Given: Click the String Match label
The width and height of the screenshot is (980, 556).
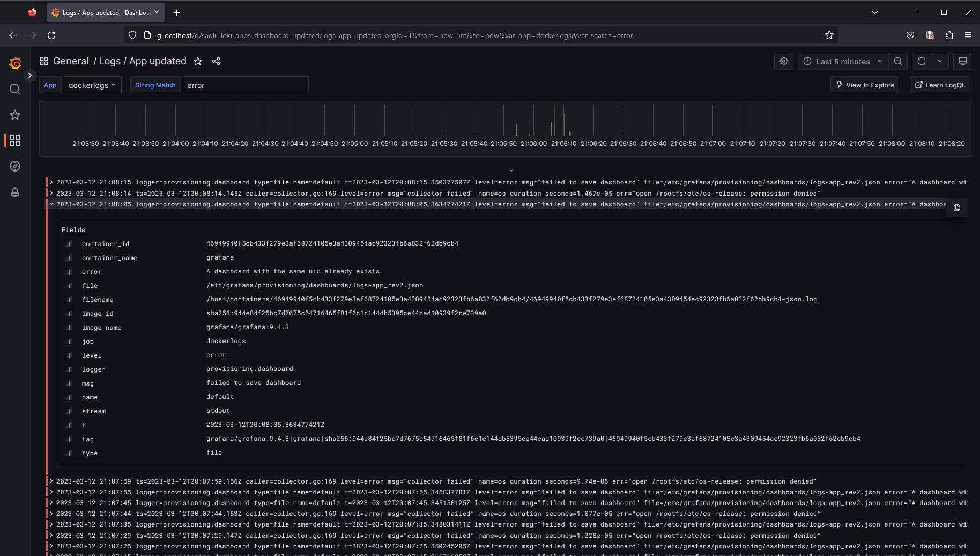Looking at the screenshot, I should [155, 85].
